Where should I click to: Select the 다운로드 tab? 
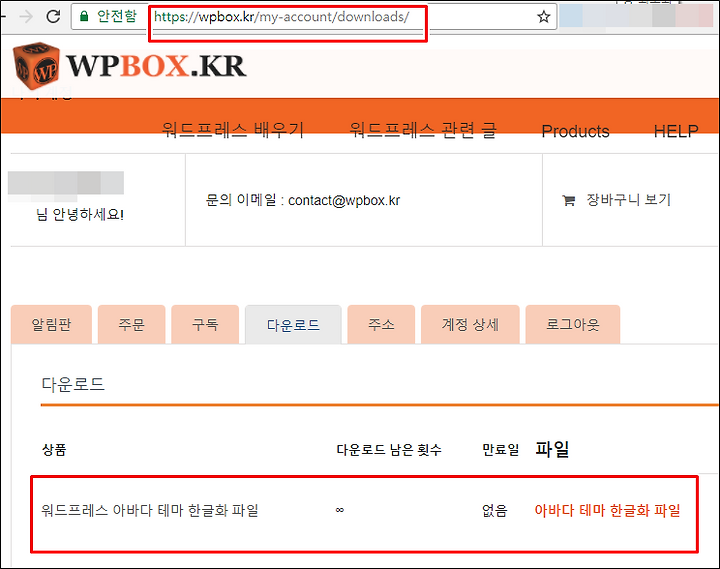293,325
